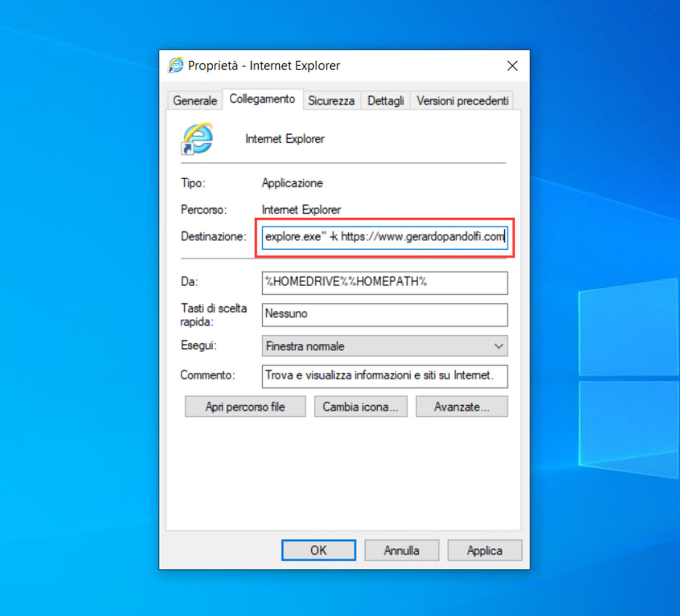Screen dimensions: 680x616
Task: Open the Versioni precedenti tab
Action: [x=462, y=101]
